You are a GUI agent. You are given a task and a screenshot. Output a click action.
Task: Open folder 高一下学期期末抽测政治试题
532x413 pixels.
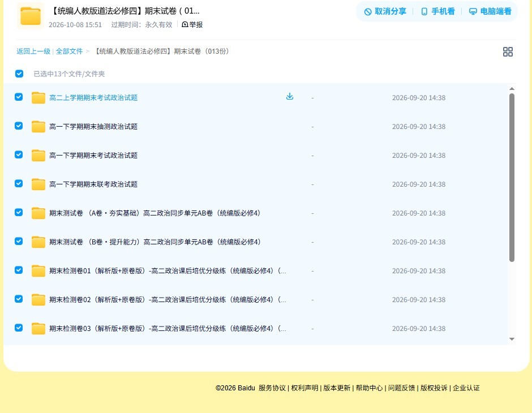coord(93,127)
